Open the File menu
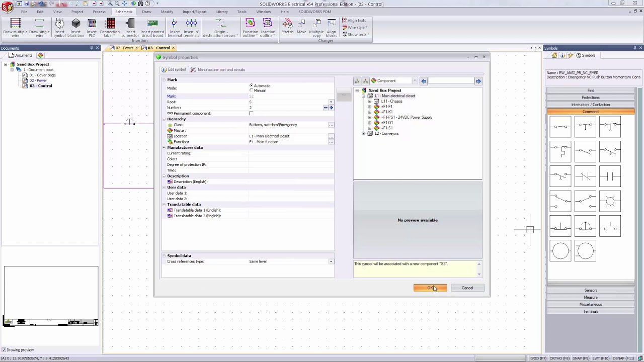This screenshot has width=644, height=362. click(x=24, y=12)
